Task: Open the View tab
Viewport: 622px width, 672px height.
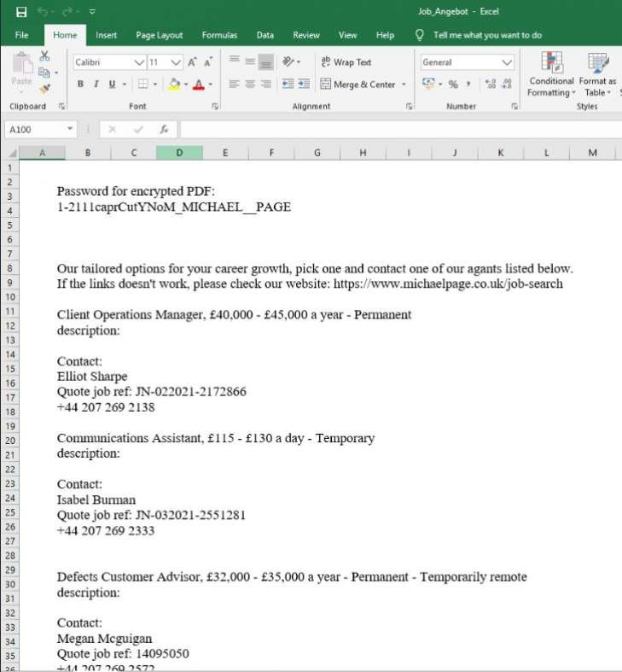Action: tap(348, 35)
